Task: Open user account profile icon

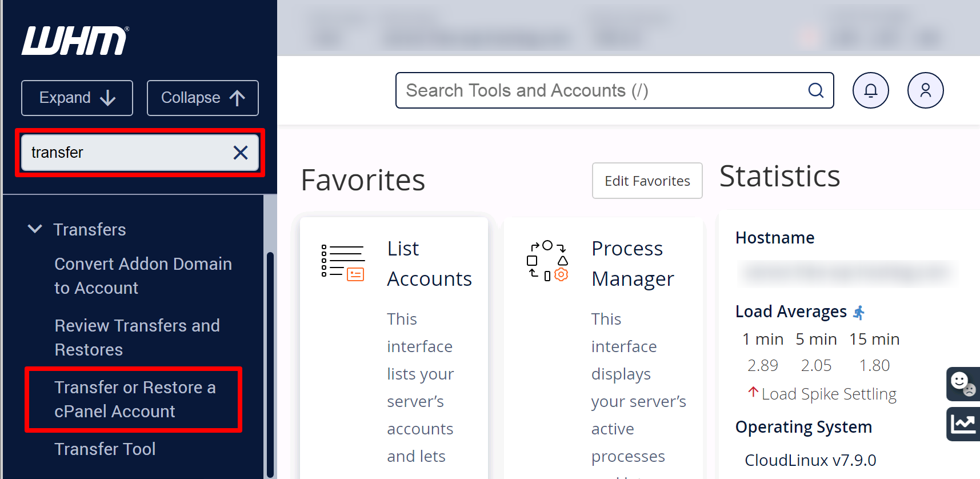Action: coord(926,90)
